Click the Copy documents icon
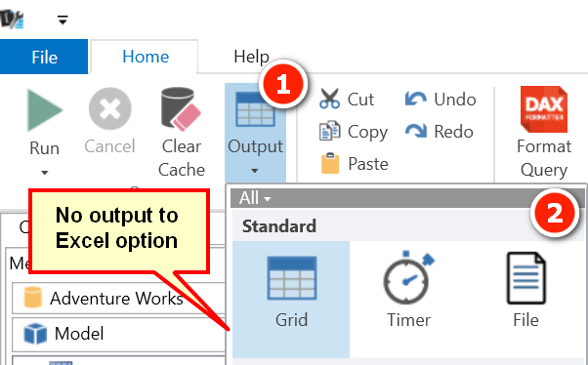 pos(329,131)
